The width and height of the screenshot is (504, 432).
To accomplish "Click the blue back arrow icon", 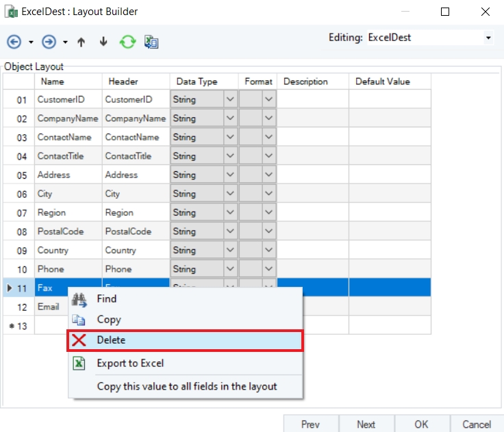I will tap(14, 42).
